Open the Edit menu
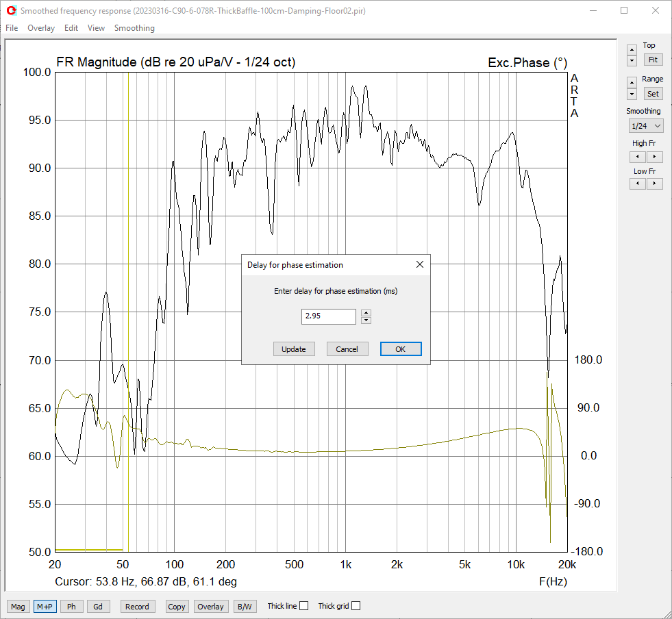This screenshot has height=619, width=672. 71,28
